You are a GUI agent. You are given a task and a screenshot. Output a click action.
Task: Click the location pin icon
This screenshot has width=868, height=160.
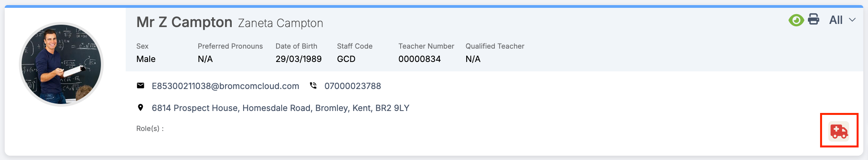(x=141, y=107)
